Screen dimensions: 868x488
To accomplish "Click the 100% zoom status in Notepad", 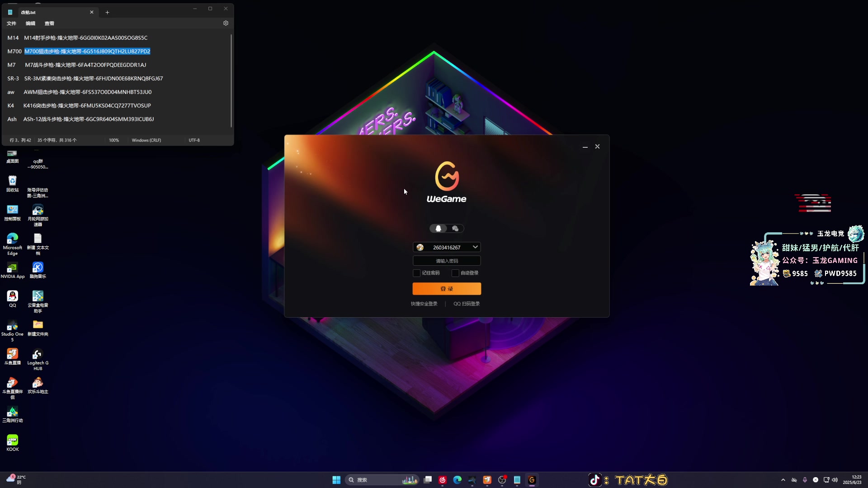I will pos(114,140).
